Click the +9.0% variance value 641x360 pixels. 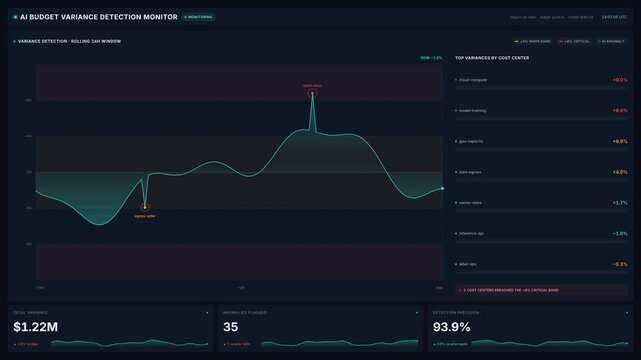620,80
